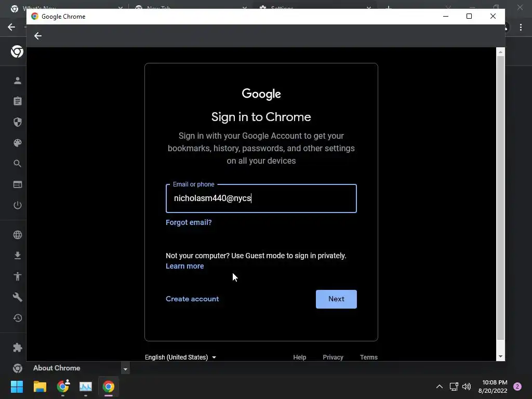Click dropdown arrow next to About Chrome
This screenshot has height=399, width=532.
pos(125,369)
